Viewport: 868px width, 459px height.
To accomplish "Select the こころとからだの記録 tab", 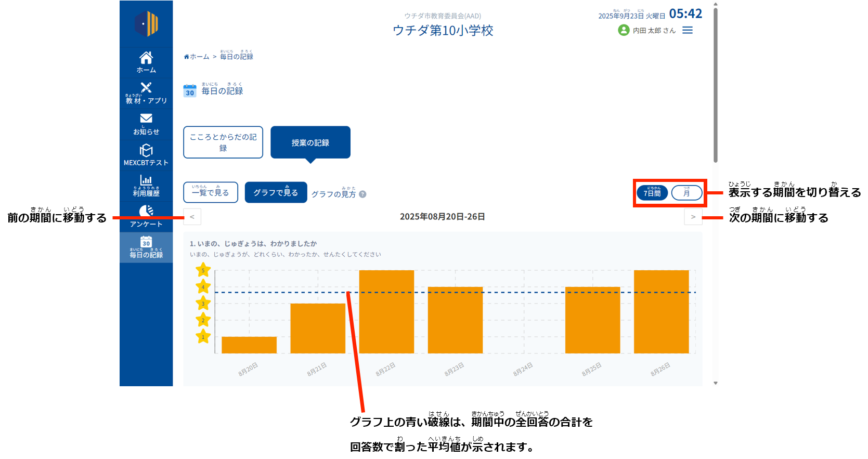I will [x=223, y=142].
